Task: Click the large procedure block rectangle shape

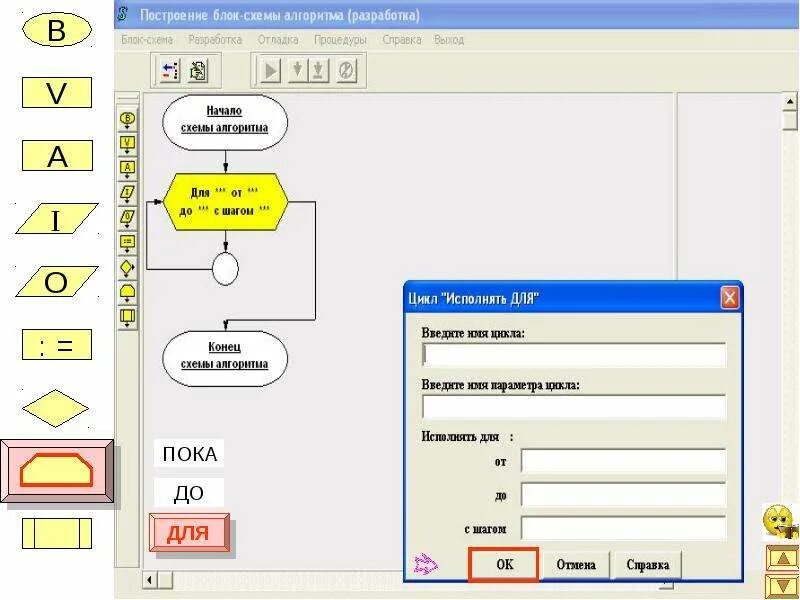Action: click(x=57, y=534)
